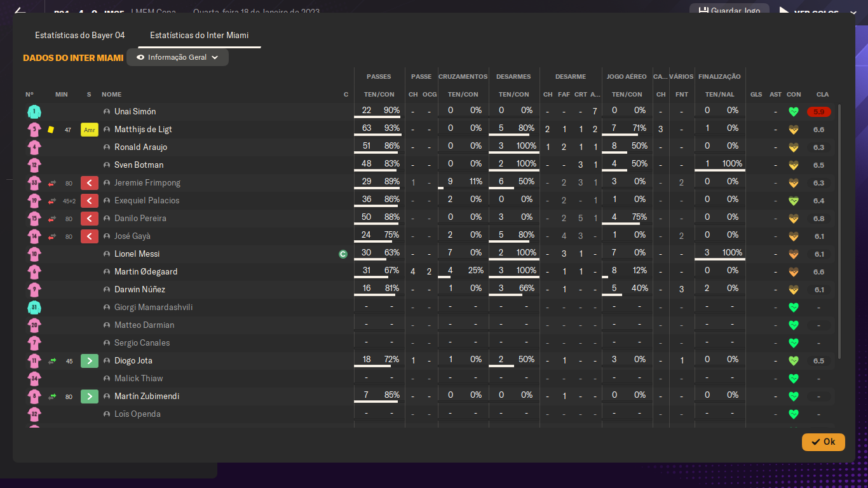
Task: Click Diogo Jota's green swap arrows icon
Action: [x=52, y=361]
